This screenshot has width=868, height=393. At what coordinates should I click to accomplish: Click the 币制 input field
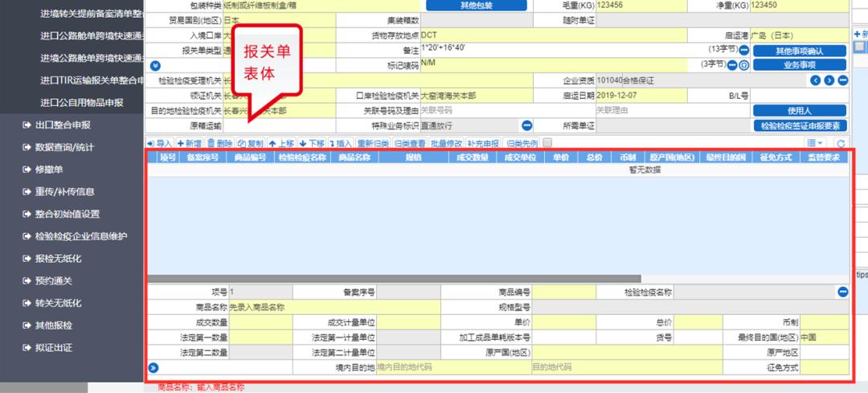click(825, 322)
